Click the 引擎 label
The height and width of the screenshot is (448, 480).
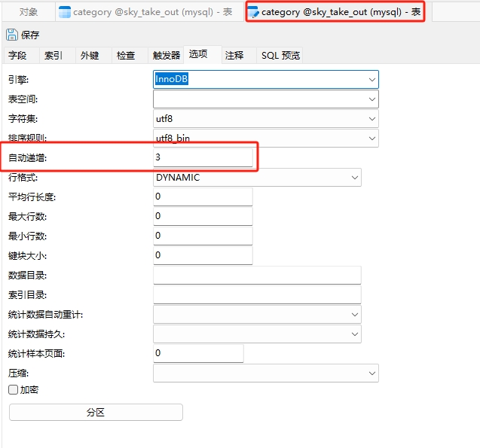coord(18,80)
